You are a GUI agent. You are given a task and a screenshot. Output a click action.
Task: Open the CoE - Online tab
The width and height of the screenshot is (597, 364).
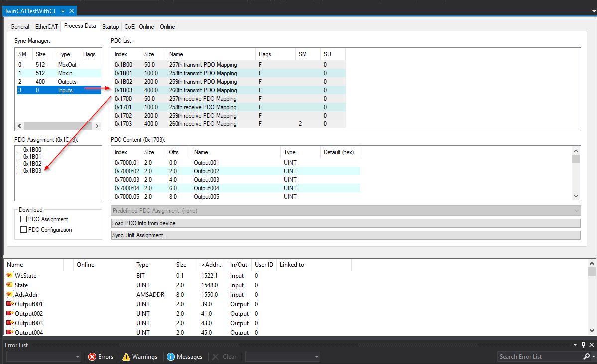coord(139,27)
